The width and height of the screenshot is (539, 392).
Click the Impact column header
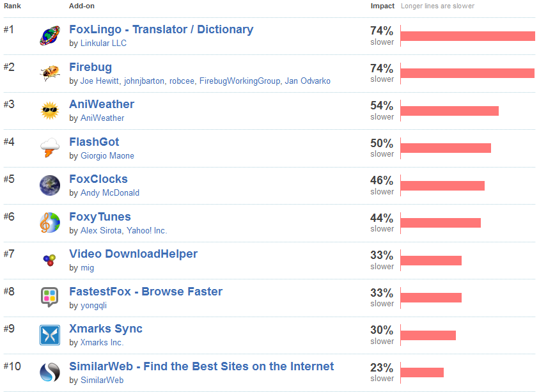382,6
